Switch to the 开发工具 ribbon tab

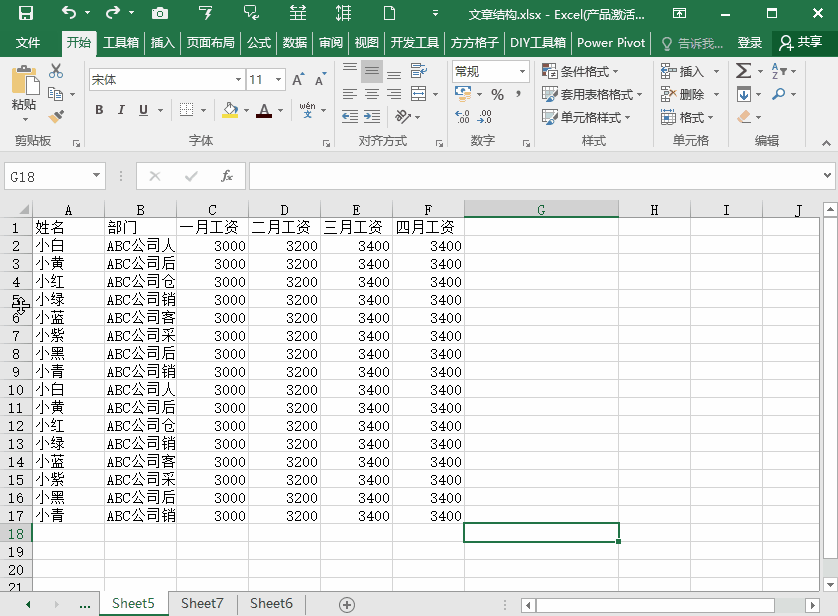[414, 43]
